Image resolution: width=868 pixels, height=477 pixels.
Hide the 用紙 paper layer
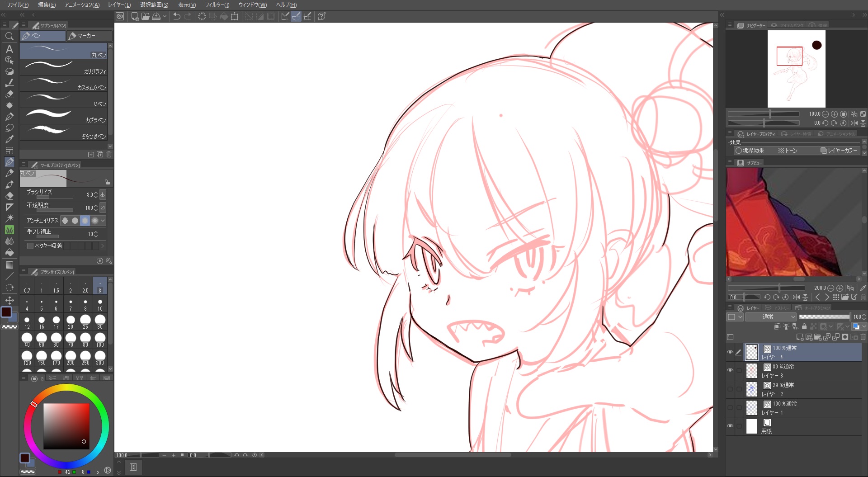click(x=730, y=426)
